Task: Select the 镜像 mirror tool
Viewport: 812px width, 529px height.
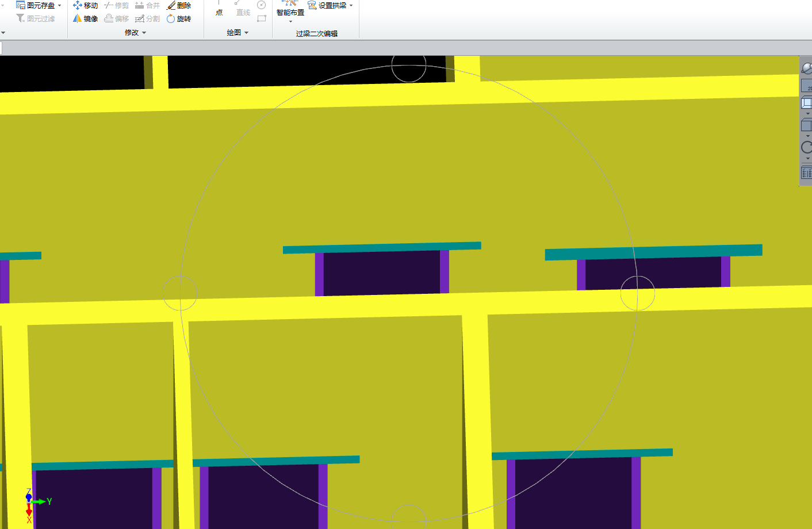Action: click(86, 18)
